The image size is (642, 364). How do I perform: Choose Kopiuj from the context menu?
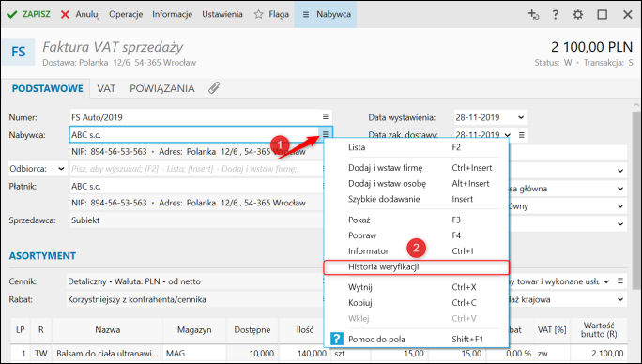click(416, 303)
